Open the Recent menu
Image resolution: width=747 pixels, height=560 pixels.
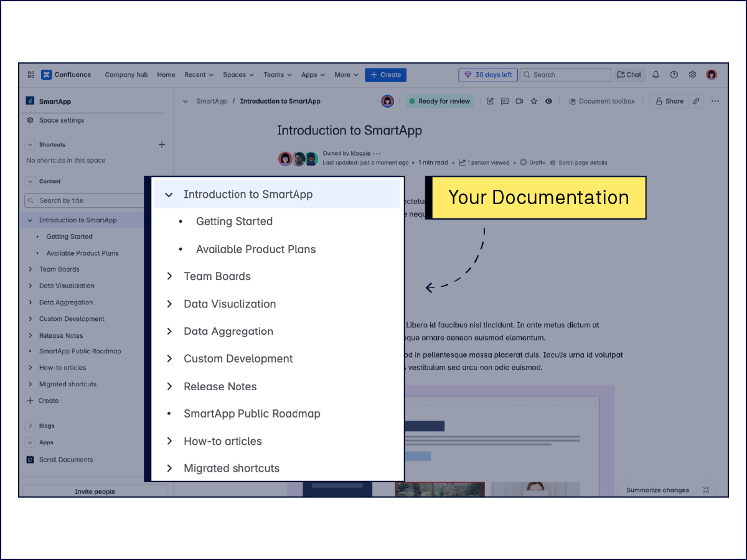coord(199,75)
